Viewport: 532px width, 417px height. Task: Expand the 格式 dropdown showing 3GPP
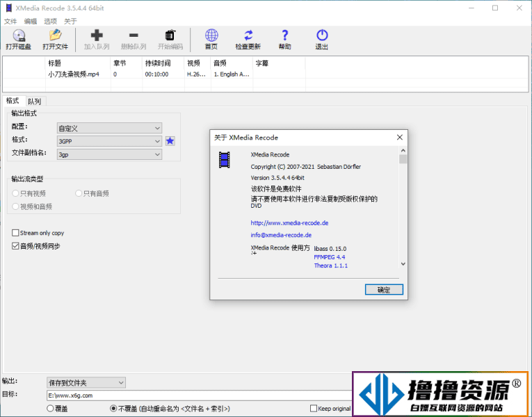[109, 141]
